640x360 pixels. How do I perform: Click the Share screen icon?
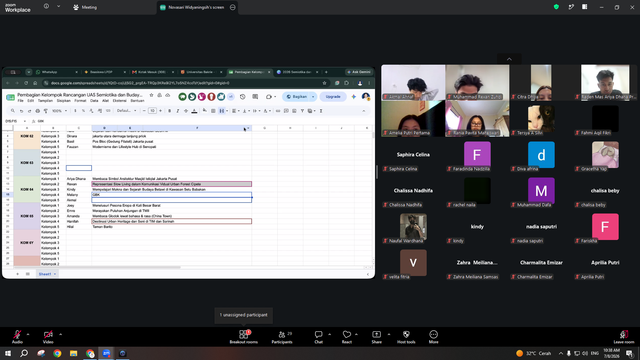[376, 335]
